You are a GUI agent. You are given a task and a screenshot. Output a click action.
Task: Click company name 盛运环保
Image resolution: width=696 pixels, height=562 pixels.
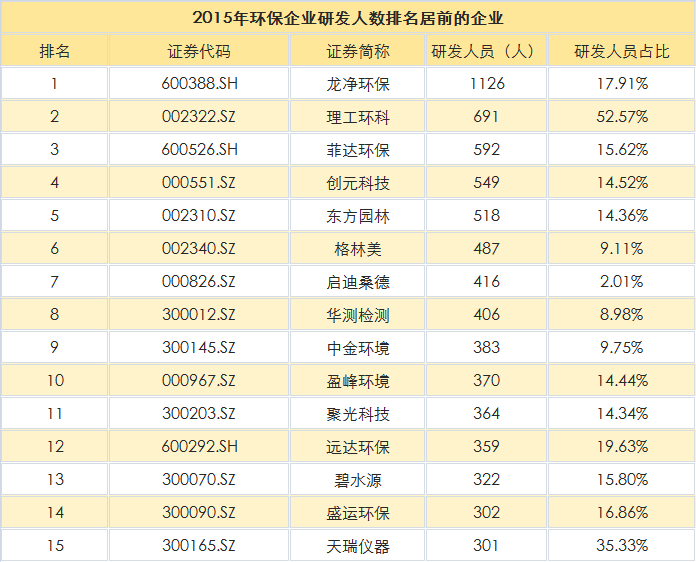358,513
